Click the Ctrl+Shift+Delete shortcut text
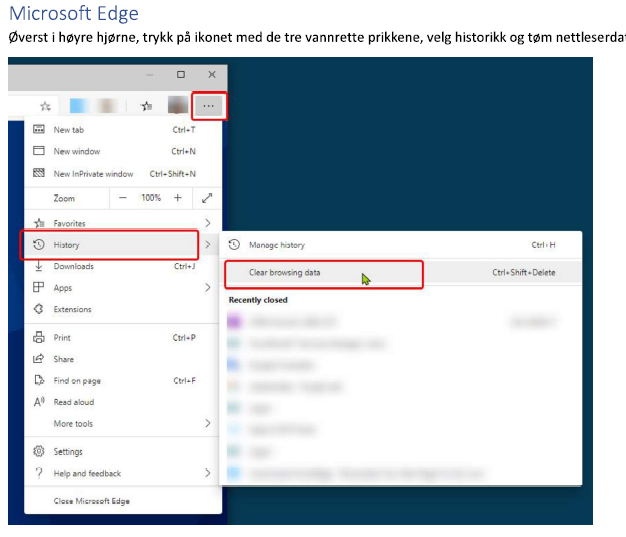Image resolution: width=626 pixels, height=537 pixels. pyautogui.click(x=523, y=272)
